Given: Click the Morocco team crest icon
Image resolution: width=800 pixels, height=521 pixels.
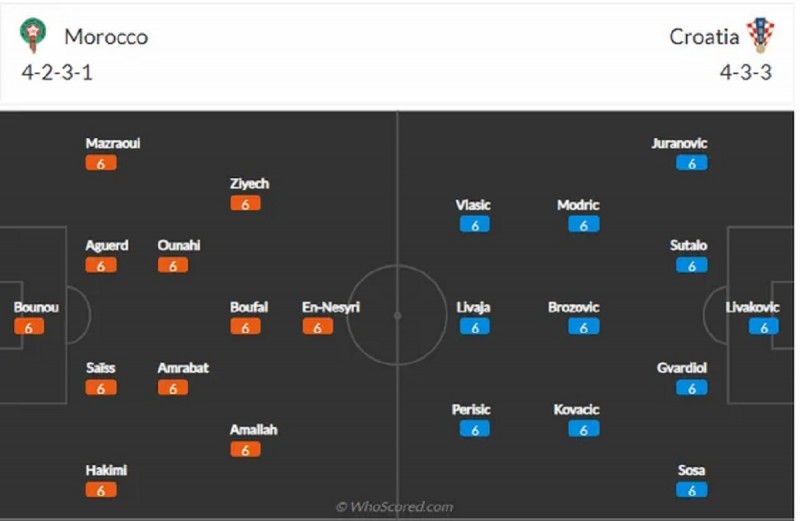Looking at the screenshot, I should tap(34, 35).
